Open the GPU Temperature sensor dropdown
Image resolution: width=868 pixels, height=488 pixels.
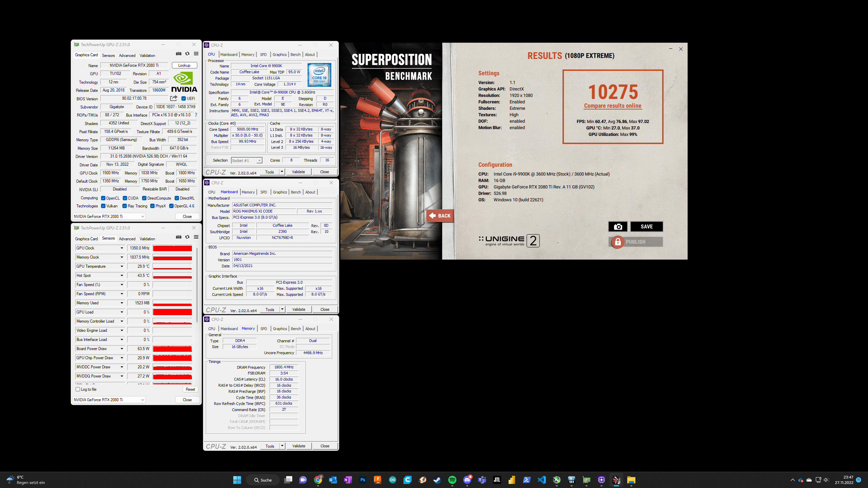click(x=122, y=266)
